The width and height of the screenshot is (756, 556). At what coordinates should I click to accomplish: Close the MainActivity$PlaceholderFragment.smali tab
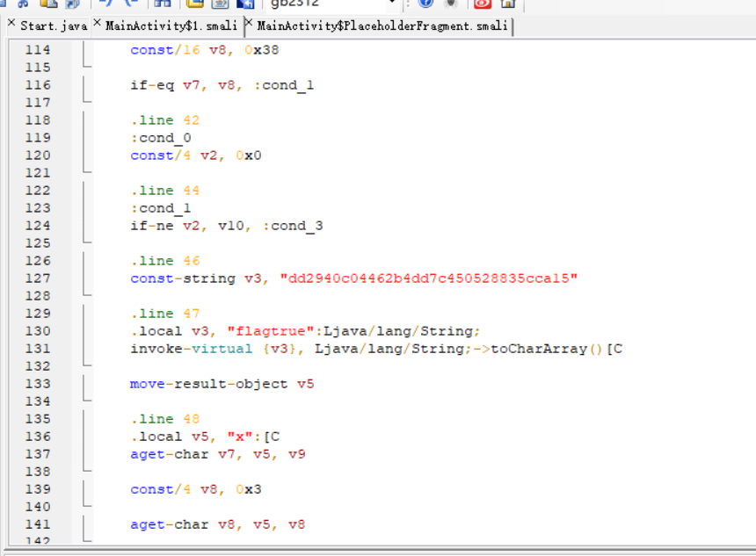(x=249, y=24)
